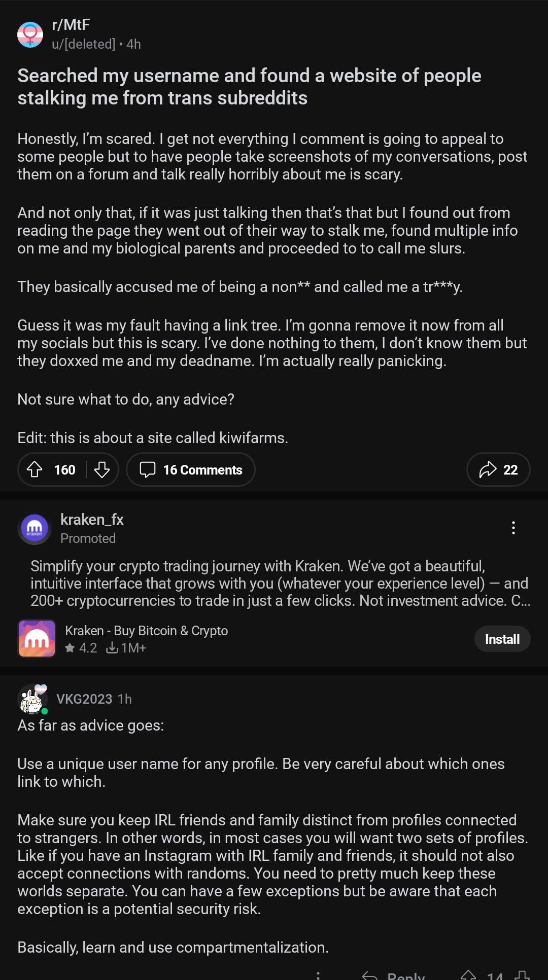Tap the r/MtF subreddit avatar

coord(30,34)
